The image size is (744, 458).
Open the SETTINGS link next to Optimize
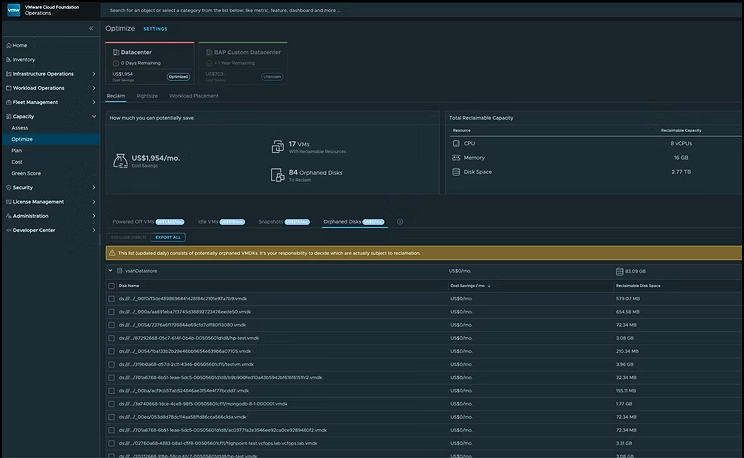pos(155,29)
